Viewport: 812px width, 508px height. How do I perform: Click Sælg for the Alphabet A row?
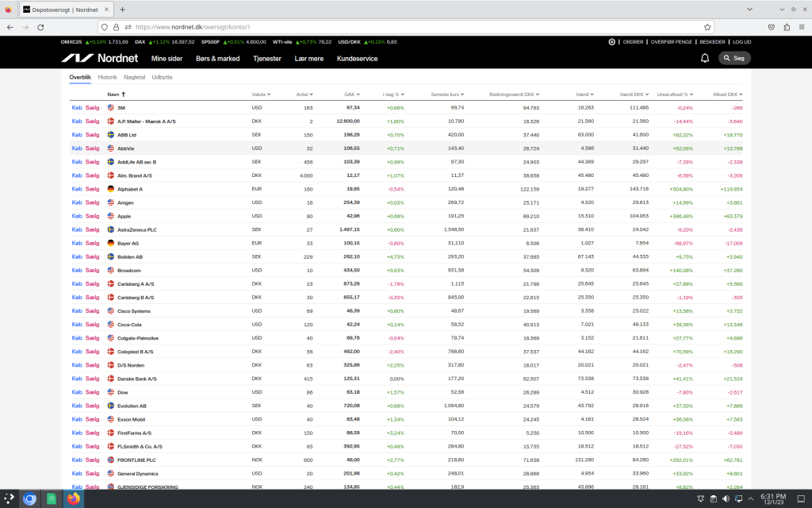point(92,189)
